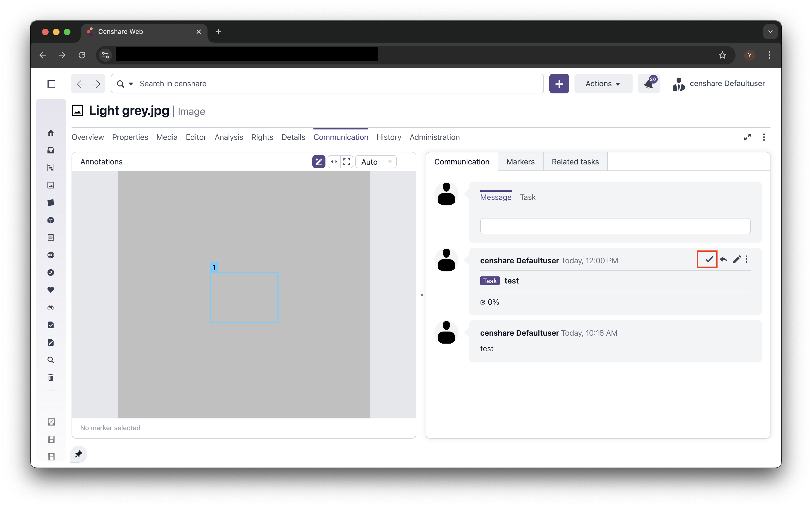This screenshot has height=508, width=812.
Task: Select marker 1 rectangle on image
Action: tap(244, 297)
